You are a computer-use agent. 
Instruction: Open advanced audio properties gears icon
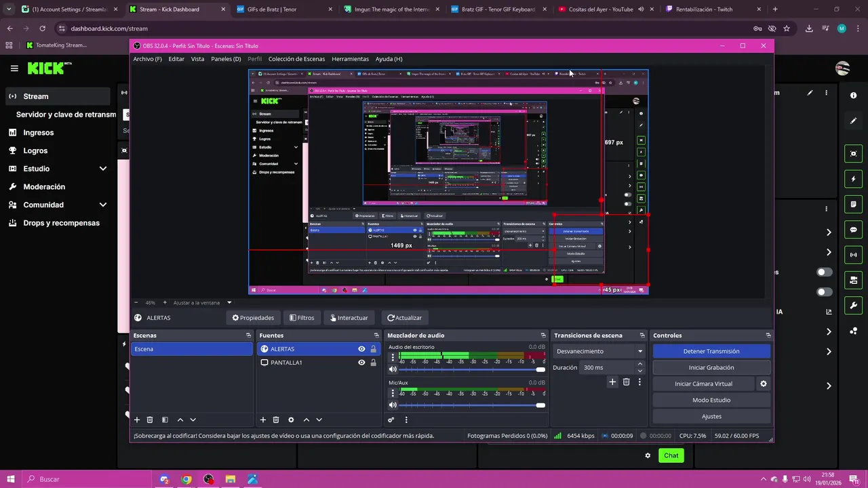point(391,420)
